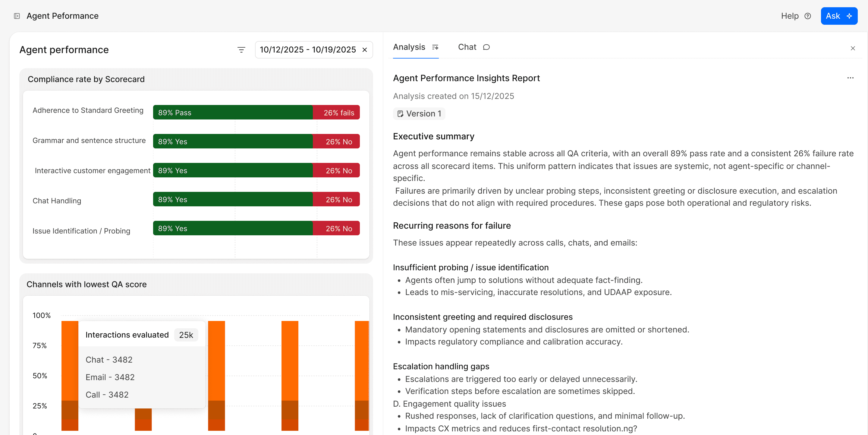This screenshot has height=435, width=868.
Task: Switch to the Analysis tab
Action: (x=409, y=47)
